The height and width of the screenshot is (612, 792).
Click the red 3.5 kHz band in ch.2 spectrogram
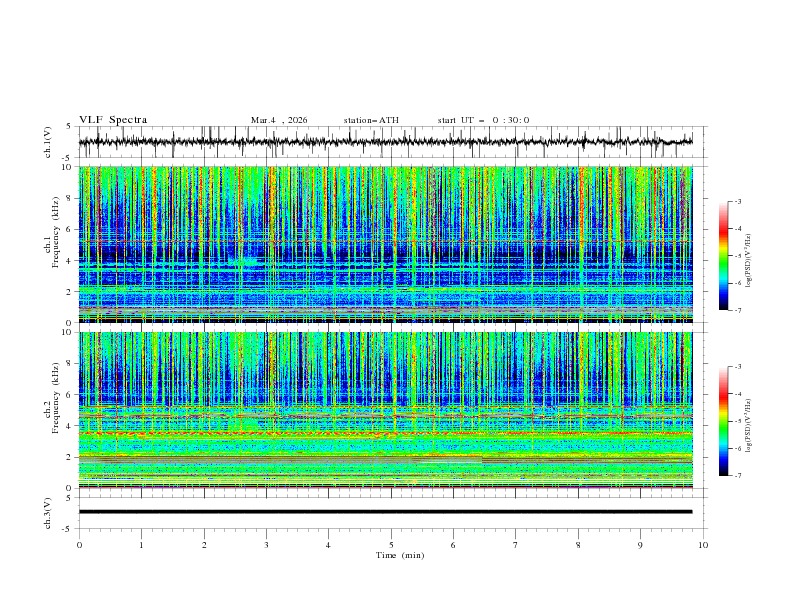point(386,434)
